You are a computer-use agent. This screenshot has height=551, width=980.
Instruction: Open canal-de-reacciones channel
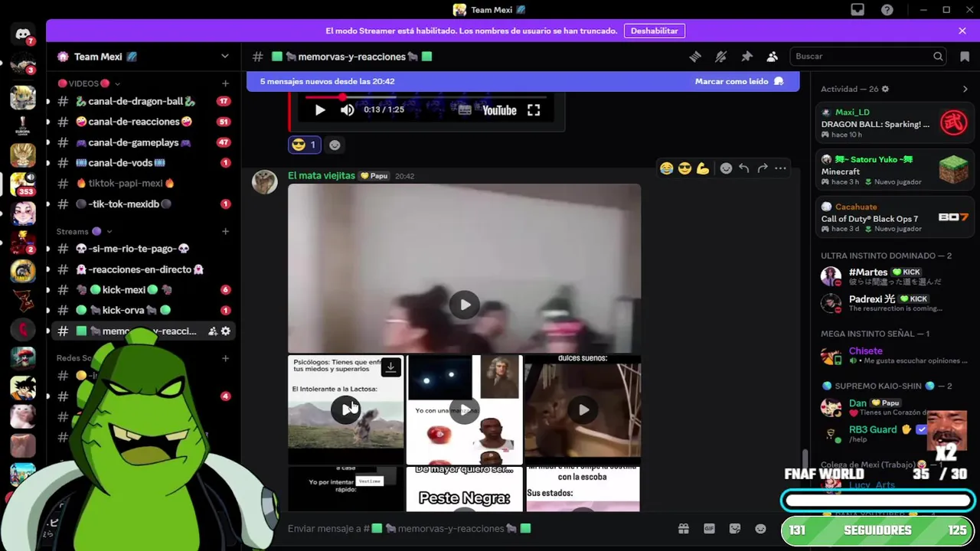(141, 122)
